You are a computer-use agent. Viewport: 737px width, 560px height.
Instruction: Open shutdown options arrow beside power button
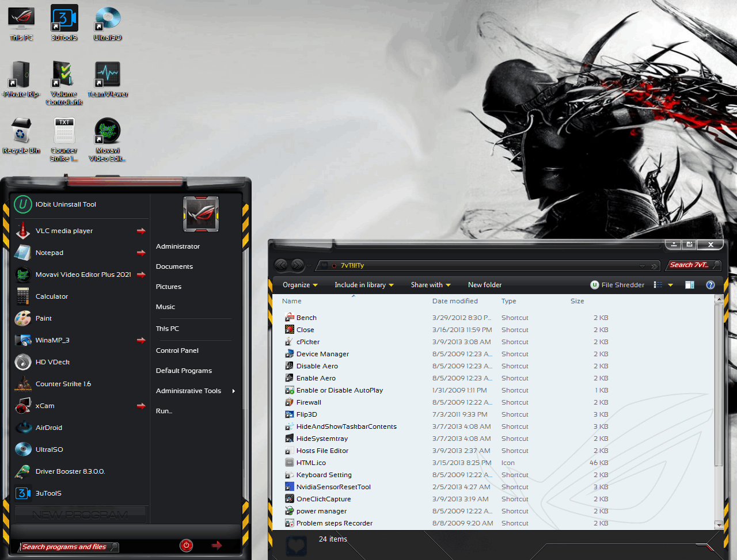216,546
